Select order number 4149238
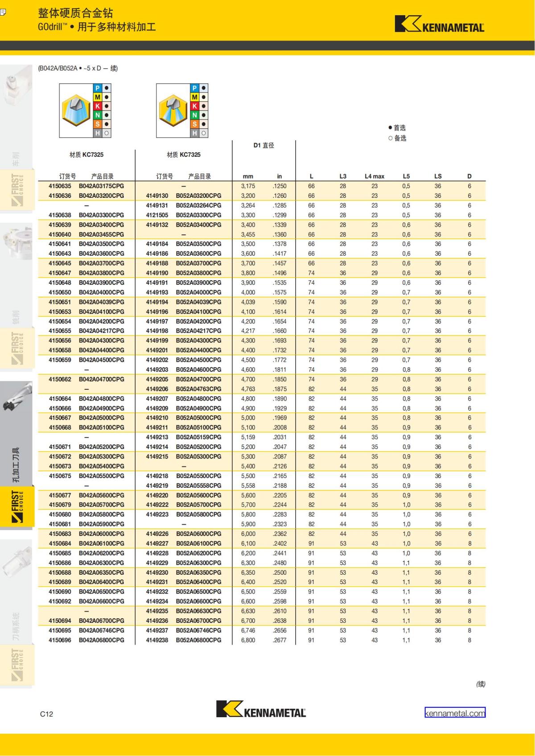The height and width of the screenshot is (756, 535). [x=157, y=640]
